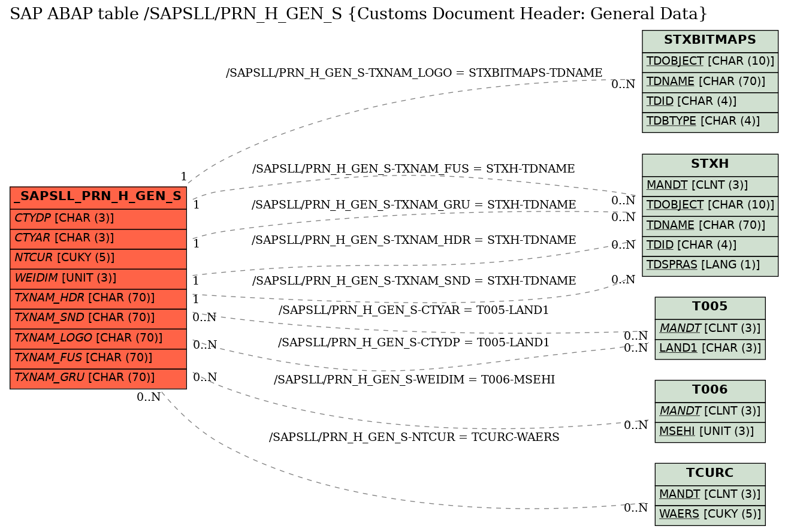Select the WEIDIM [UNIT (3)] field row
Image resolution: width=788 pixels, height=532 pixels.
(x=98, y=279)
